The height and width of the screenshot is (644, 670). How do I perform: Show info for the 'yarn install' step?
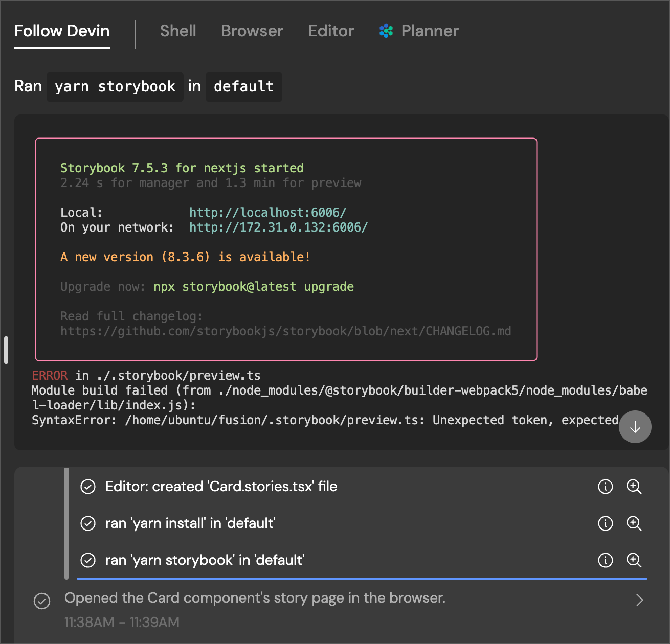606,523
